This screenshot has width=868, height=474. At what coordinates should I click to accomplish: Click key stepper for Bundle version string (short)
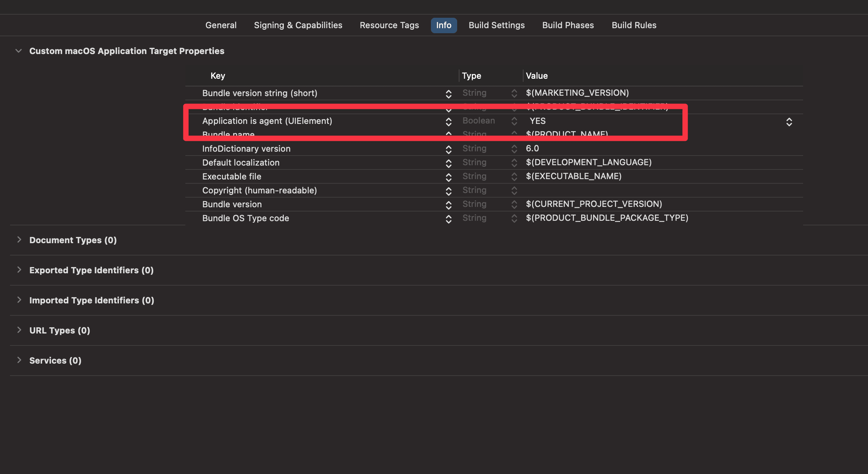(x=448, y=94)
